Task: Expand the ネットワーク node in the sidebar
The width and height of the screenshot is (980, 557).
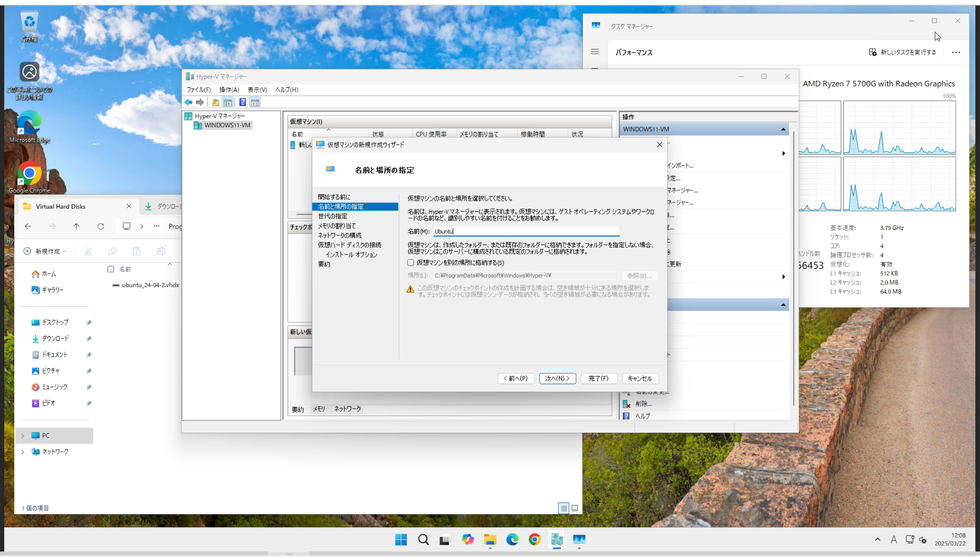Action: pyautogui.click(x=23, y=452)
